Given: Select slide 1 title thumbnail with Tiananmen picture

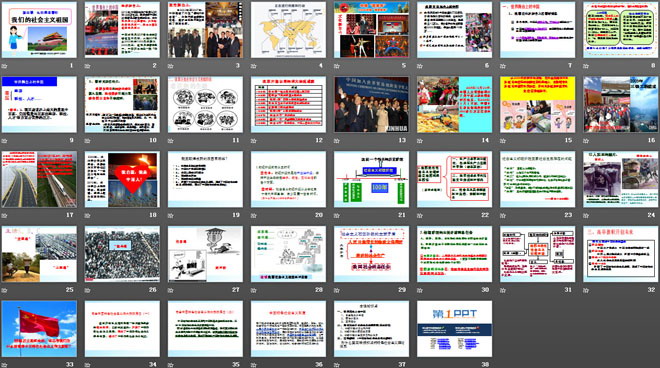Looking at the screenshot, I should [39, 30].
